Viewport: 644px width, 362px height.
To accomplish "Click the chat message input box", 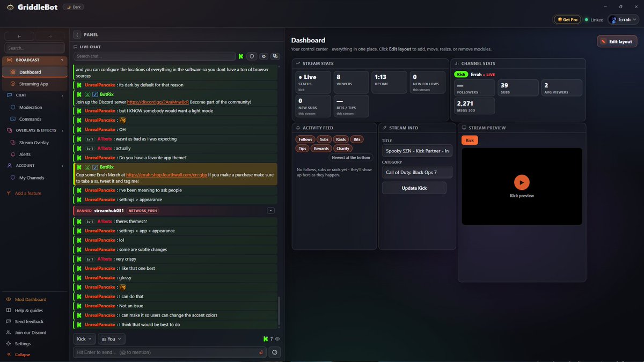I will (x=170, y=352).
